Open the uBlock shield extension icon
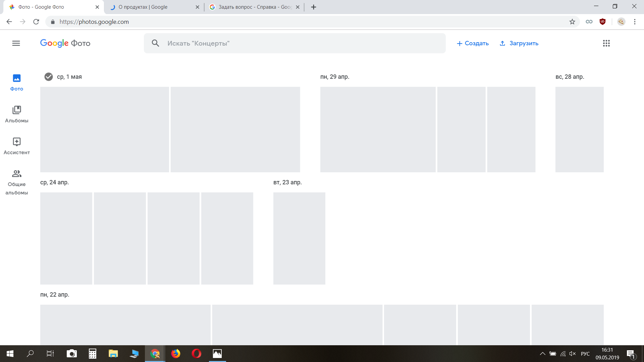This screenshot has height=362, width=644. pos(603,22)
